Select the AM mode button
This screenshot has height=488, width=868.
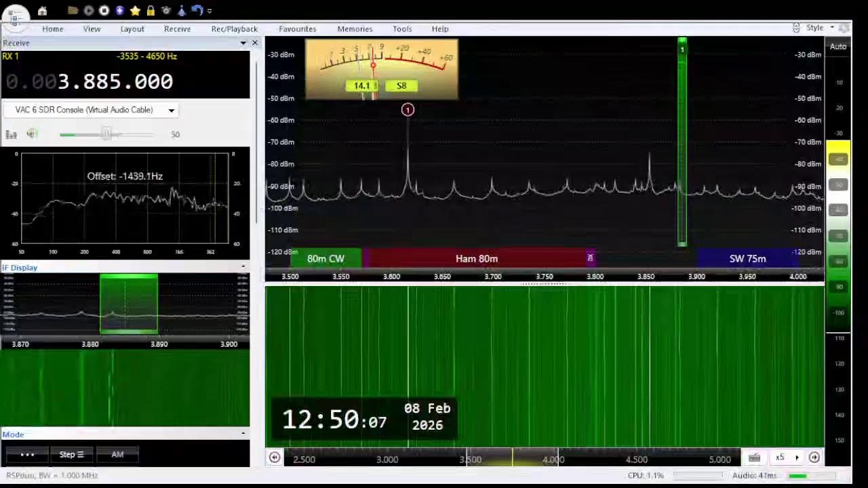(x=117, y=455)
